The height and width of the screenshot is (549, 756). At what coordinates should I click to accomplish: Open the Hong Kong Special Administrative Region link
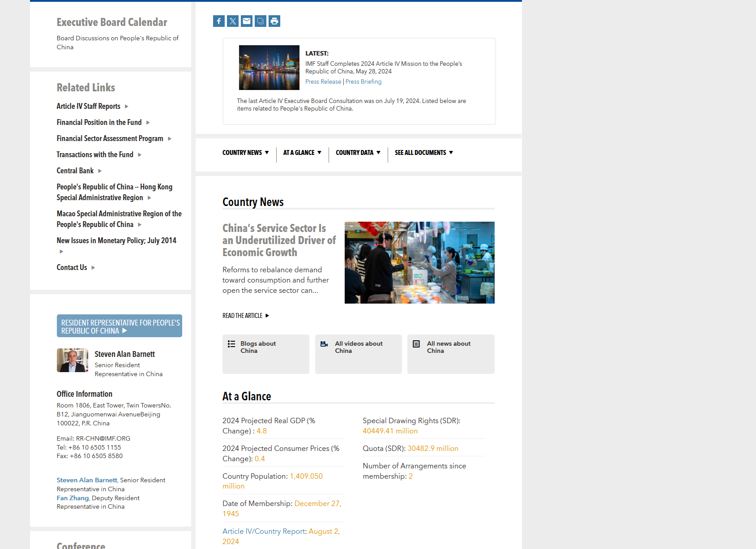(x=115, y=192)
